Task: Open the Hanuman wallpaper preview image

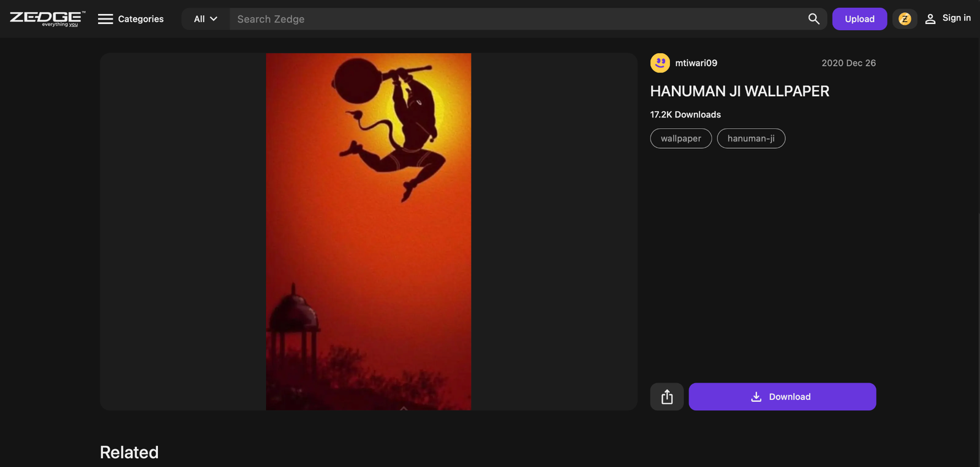Action: [x=369, y=232]
